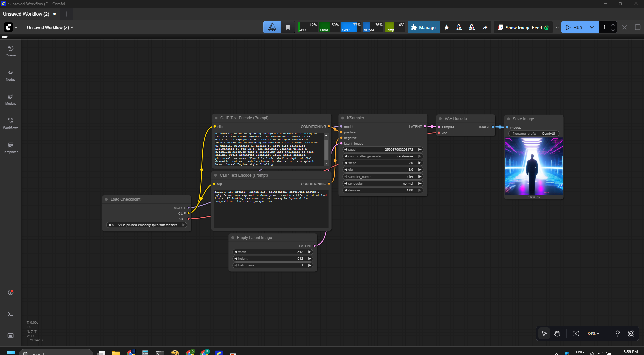This screenshot has height=355, width=644.
Task: Open the ComfyUI logo main menu
Action: click(8, 27)
